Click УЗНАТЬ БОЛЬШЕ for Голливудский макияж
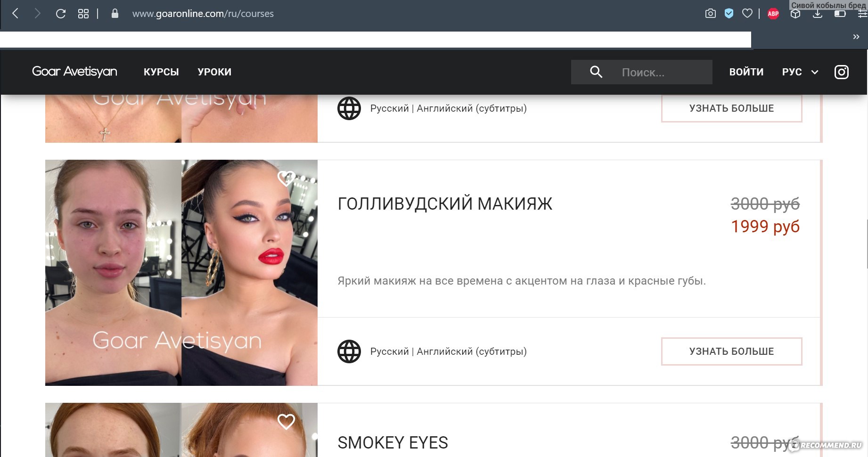868x457 pixels. point(731,351)
